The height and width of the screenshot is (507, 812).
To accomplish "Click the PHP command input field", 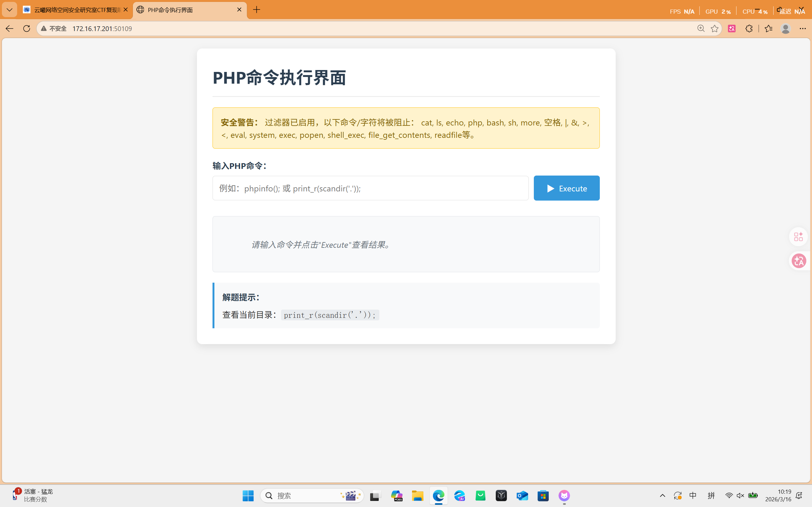I will (x=370, y=188).
